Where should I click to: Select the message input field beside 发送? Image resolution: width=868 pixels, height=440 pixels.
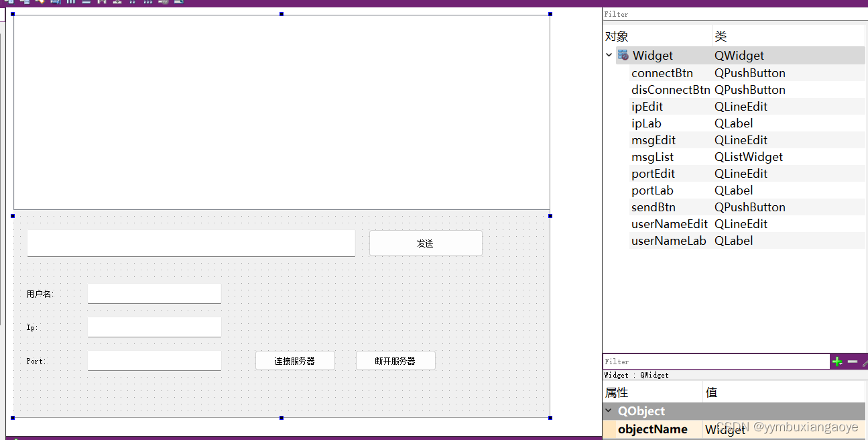(x=191, y=243)
